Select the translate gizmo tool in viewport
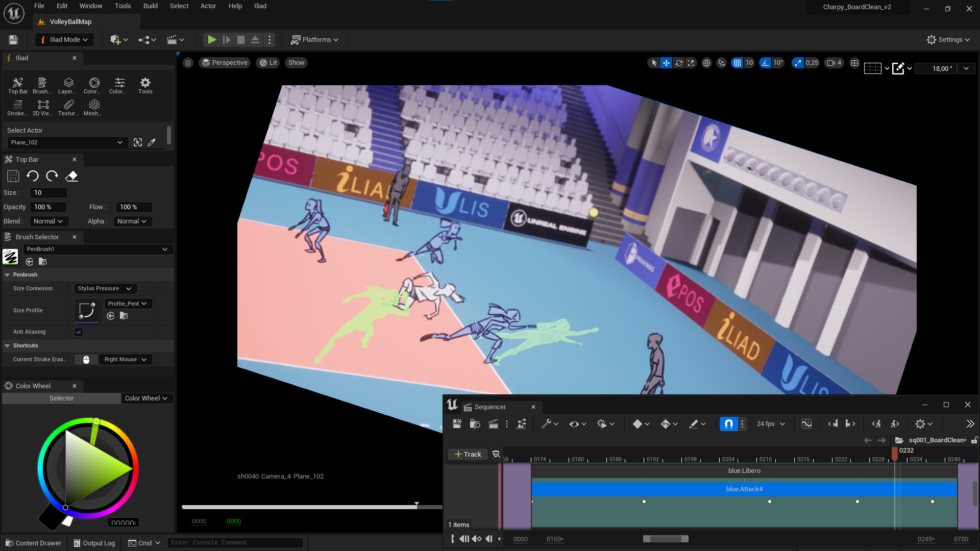This screenshot has width=980, height=551. point(666,63)
